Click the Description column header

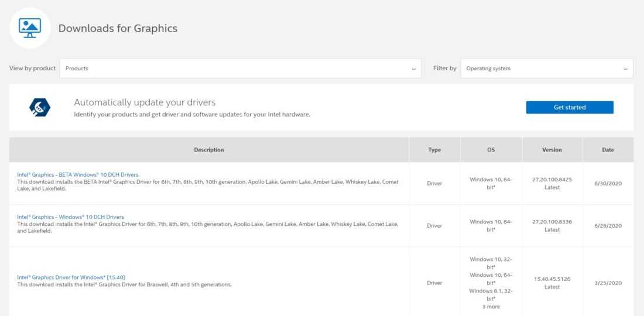[209, 150]
